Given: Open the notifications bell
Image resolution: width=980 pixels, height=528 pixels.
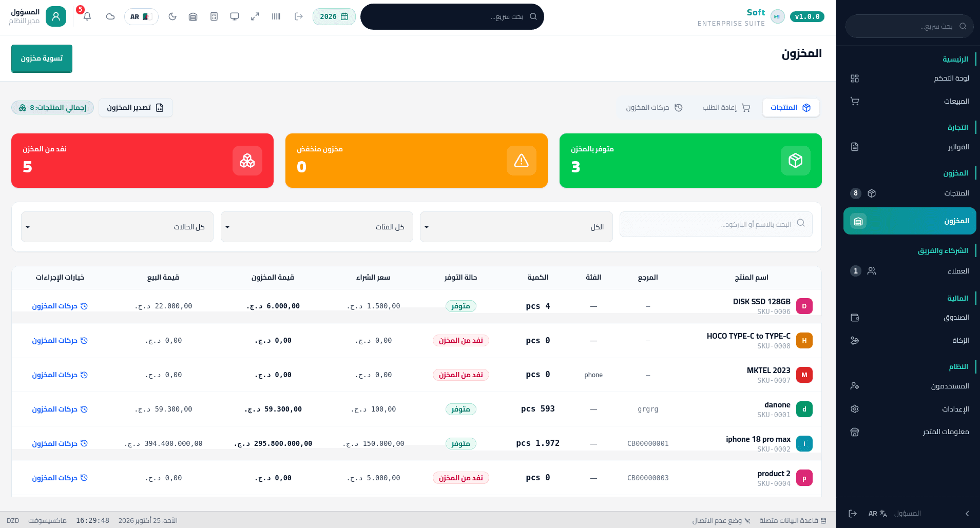Looking at the screenshot, I should tap(87, 16).
